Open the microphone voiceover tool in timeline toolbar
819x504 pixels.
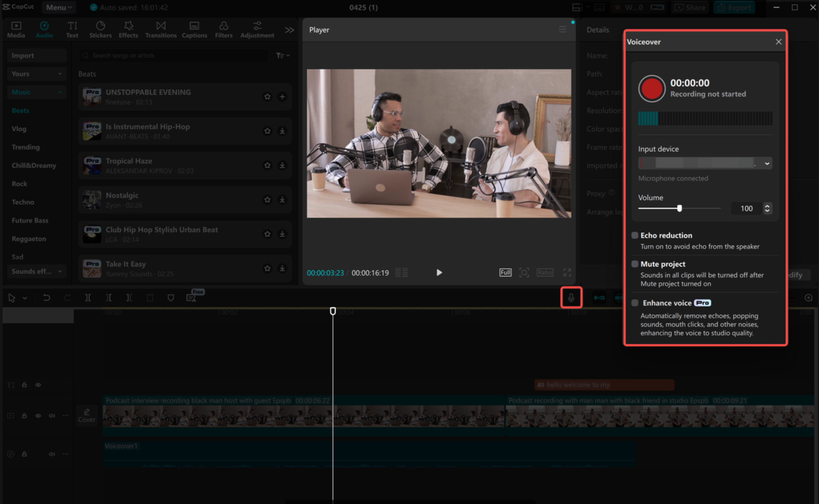click(x=571, y=297)
